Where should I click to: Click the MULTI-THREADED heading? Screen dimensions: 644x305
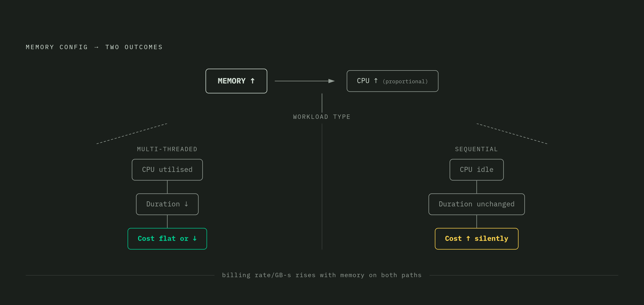point(167,149)
